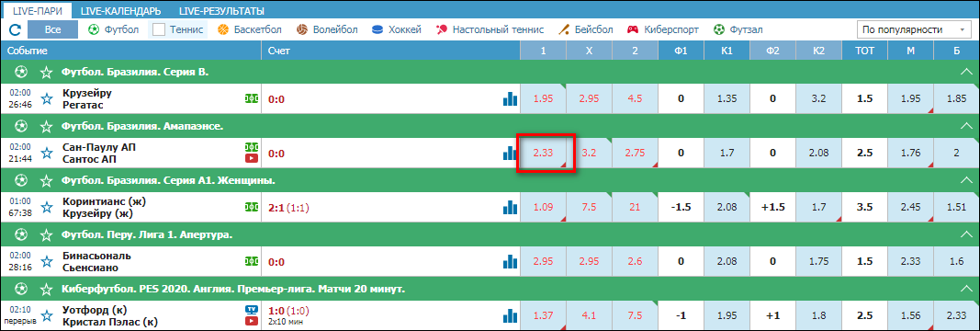980x331 pixels.
Task: Collapse Перу Лига 1 Апертура section
Action: (965, 234)
